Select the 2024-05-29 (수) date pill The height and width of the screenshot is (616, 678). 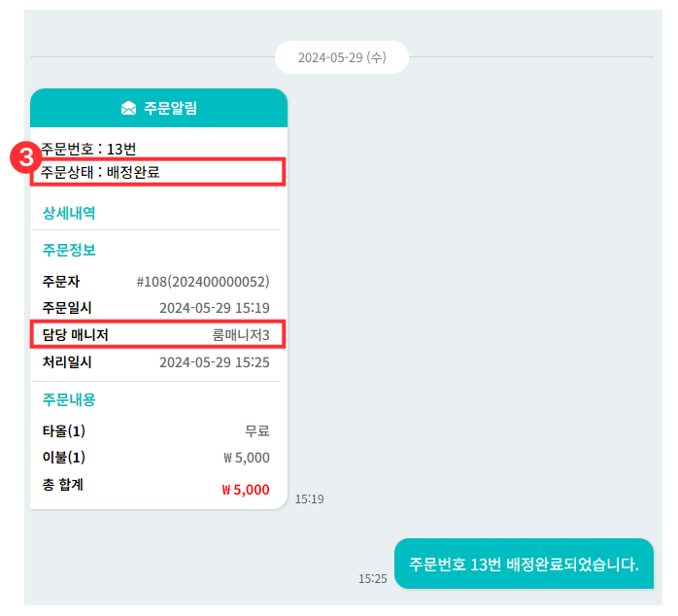(x=341, y=57)
